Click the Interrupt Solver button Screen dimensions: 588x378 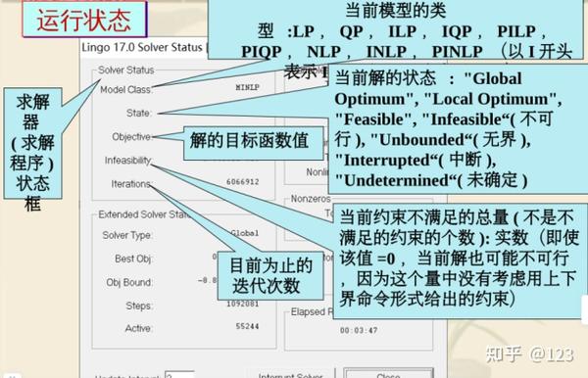290,375
